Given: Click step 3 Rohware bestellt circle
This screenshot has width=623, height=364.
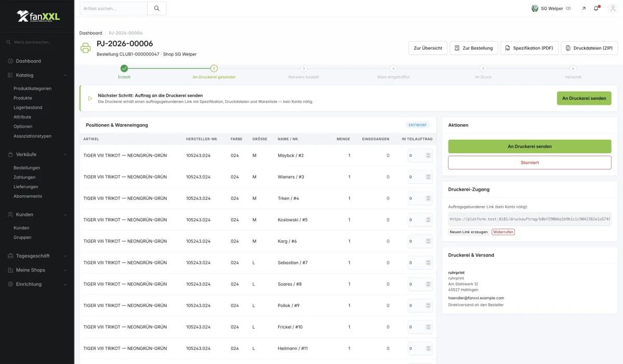Looking at the screenshot, I should click(x=304, y=68).
